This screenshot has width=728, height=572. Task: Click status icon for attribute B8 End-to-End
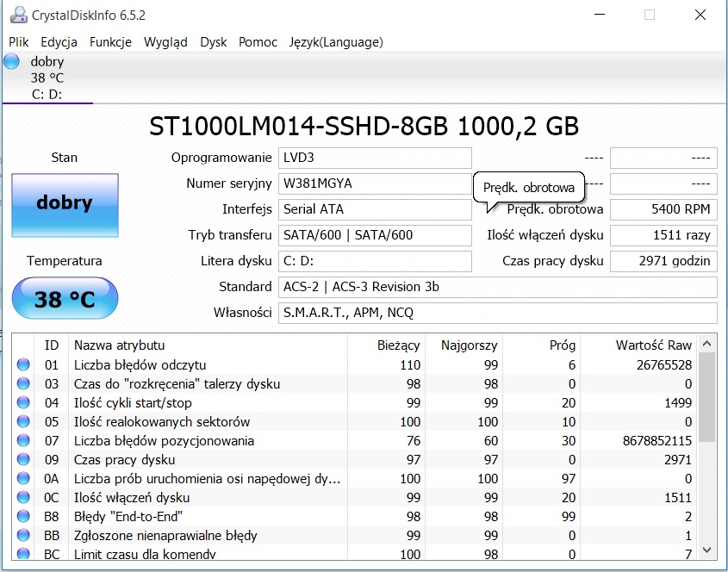tap(23, 516)
